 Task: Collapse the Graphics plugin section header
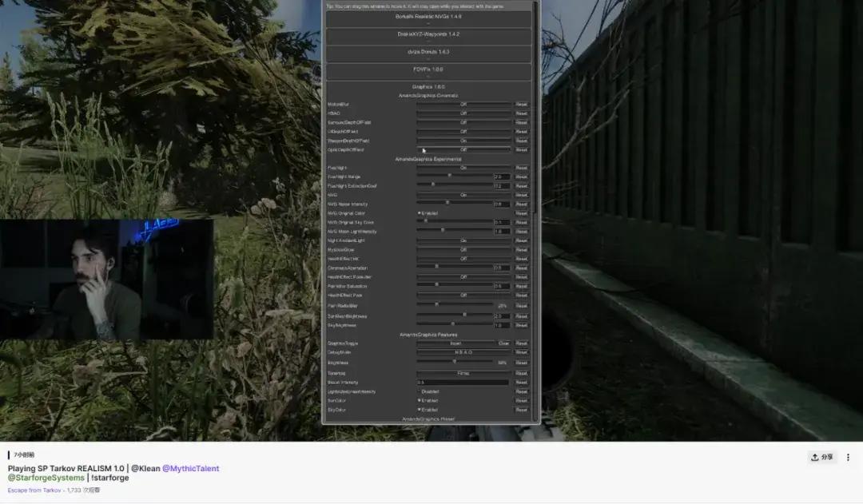point(428,86)
